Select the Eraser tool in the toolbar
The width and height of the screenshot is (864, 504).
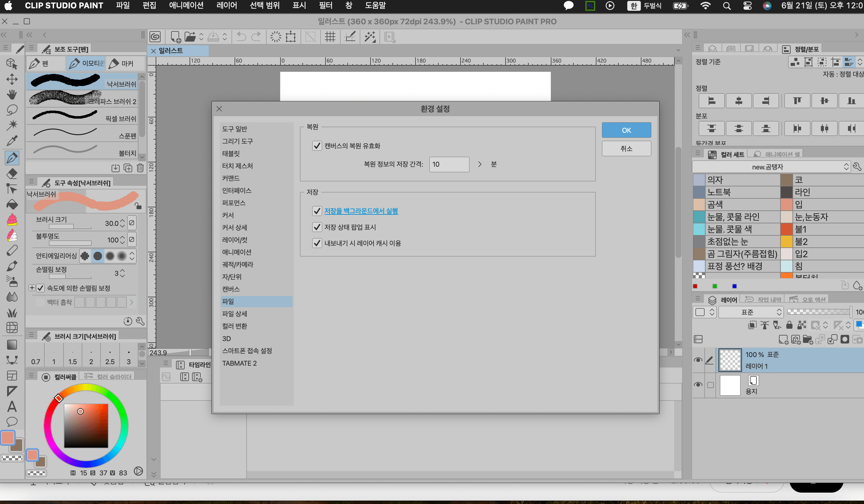coord(12,173)
